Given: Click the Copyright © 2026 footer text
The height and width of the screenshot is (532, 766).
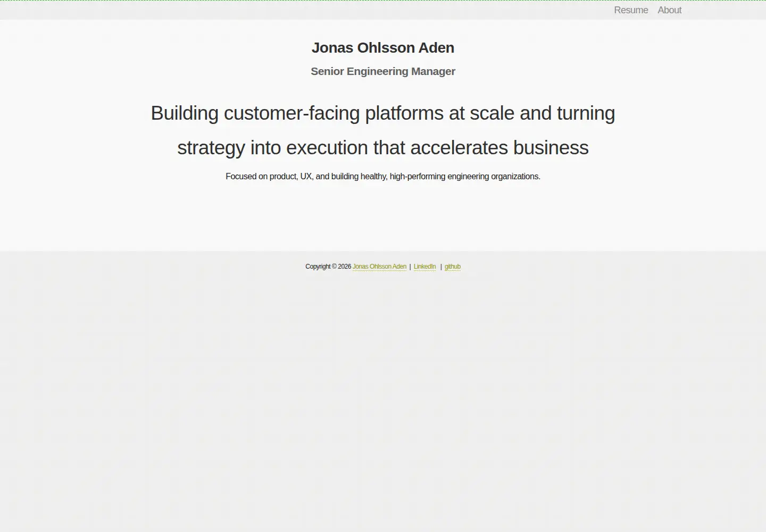Looking at the screenshot, I should 328,267.
